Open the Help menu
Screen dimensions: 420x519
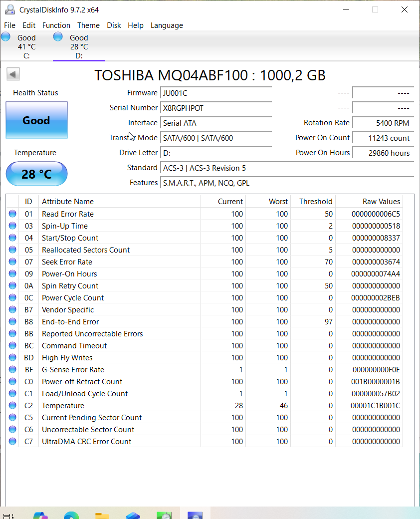click(x=135, y=25)
